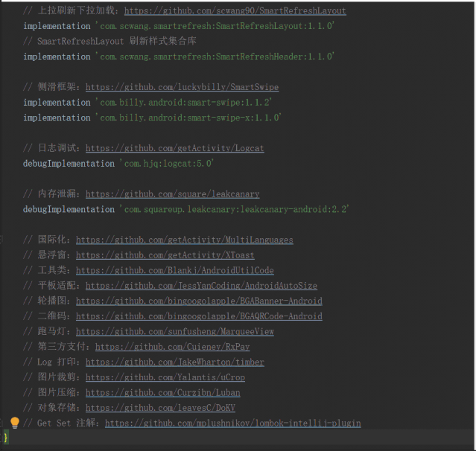Click the yellow lightbulb intention icon
Viewport: 476px width, 451px height.
(x=15, y=423)
